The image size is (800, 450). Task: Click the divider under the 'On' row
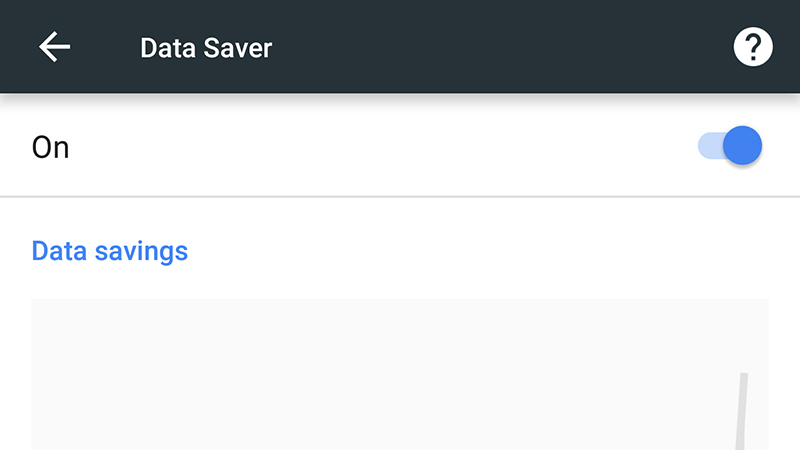(x=400, y=196)
